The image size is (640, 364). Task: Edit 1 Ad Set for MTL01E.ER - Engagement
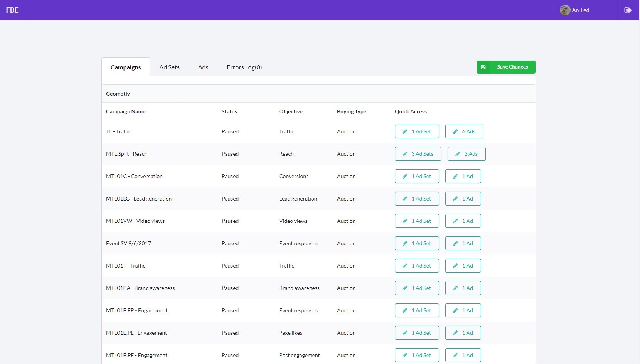[x=417, y=310]
